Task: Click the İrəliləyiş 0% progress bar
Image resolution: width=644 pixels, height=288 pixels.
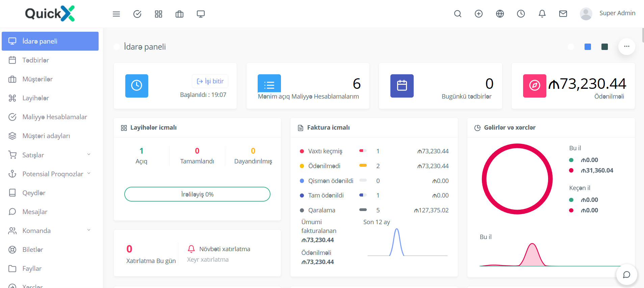Action: click(x=197, y=194)
